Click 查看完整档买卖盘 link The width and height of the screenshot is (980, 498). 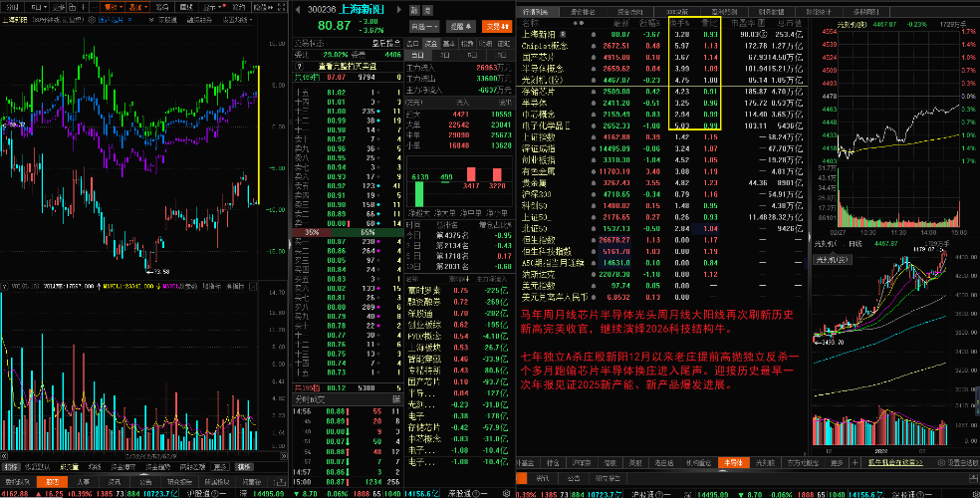click(347, 66)
